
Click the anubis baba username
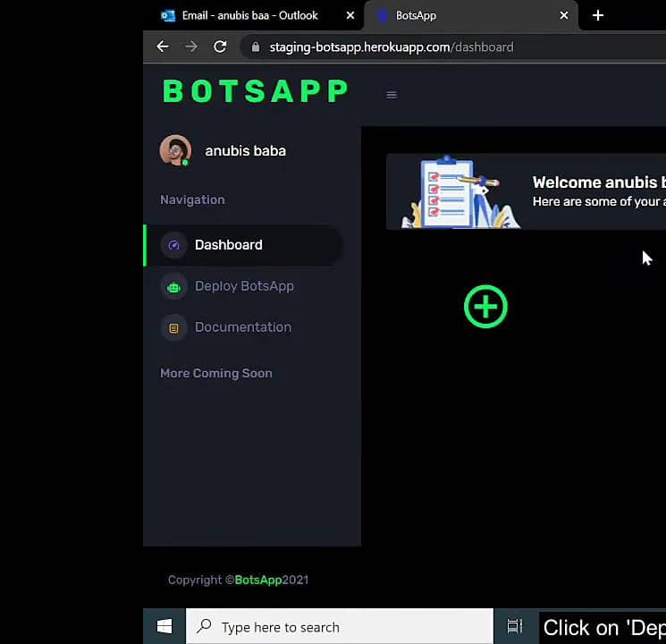[246, 151]
